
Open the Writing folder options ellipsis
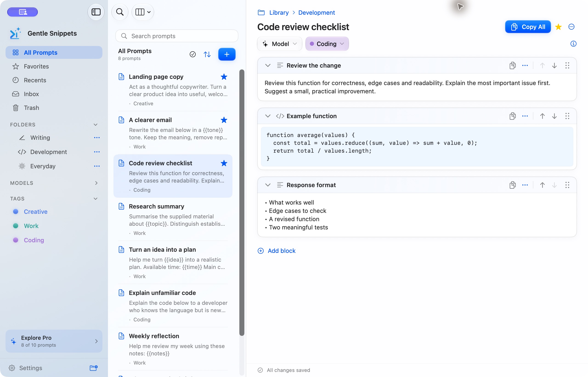tap(97, 138)
